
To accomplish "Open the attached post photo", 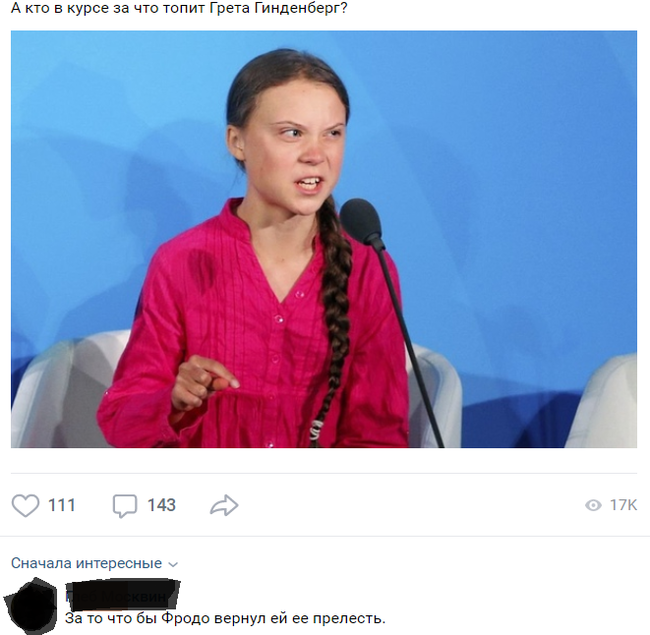I will pos(324,239).
